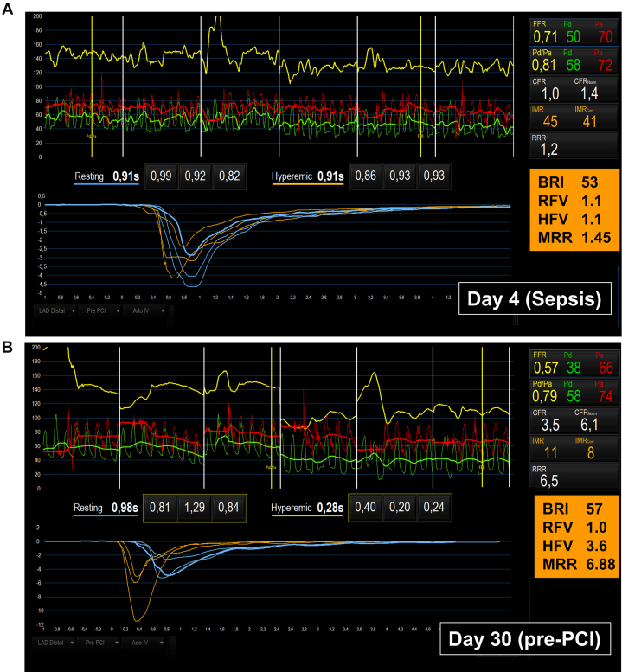Select hyperemic transit time box 0,20
The height and width of the screenshot is (672, 622).
(x=400, y=508)
